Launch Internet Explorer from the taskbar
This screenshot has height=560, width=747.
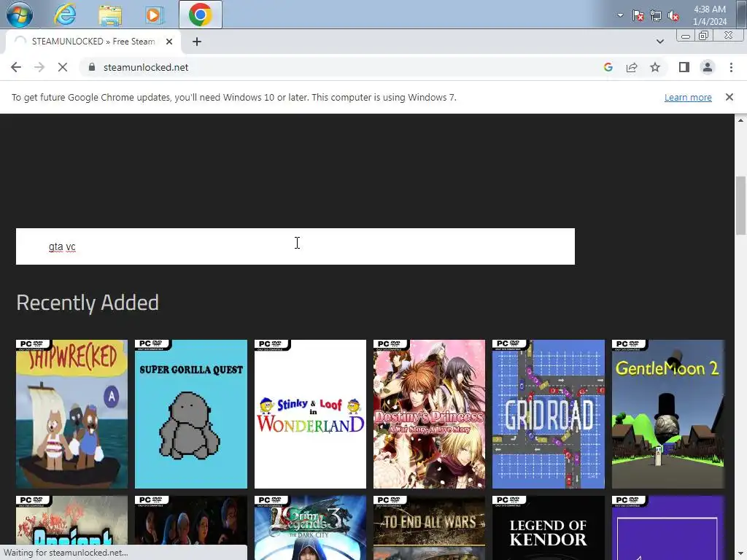point(65,15)
